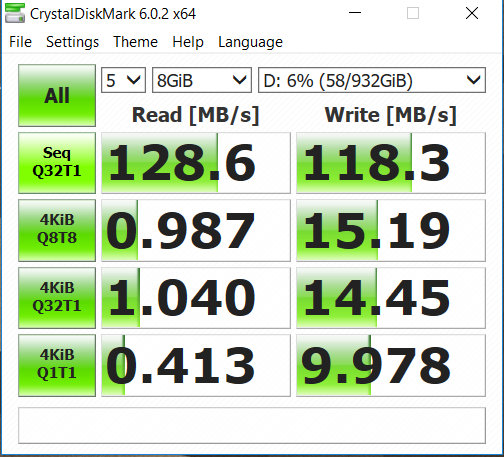Screen dimensions: 504x457
Task: Minimize the CrystalDiskMark window
Action: [x=355, y=13]
